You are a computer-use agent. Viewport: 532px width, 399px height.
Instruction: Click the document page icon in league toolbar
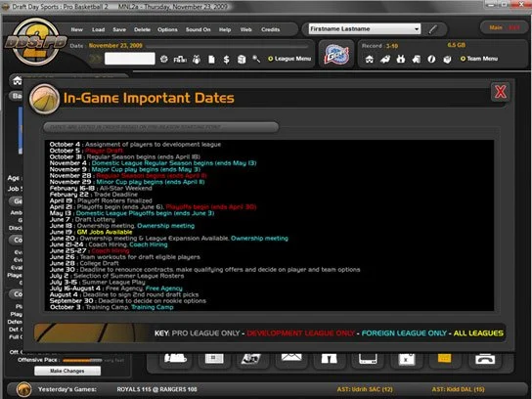coord(211,60)
